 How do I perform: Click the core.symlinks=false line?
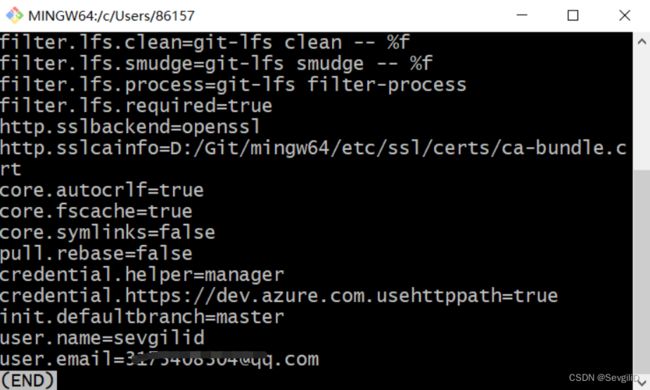[x=108, y=232]
